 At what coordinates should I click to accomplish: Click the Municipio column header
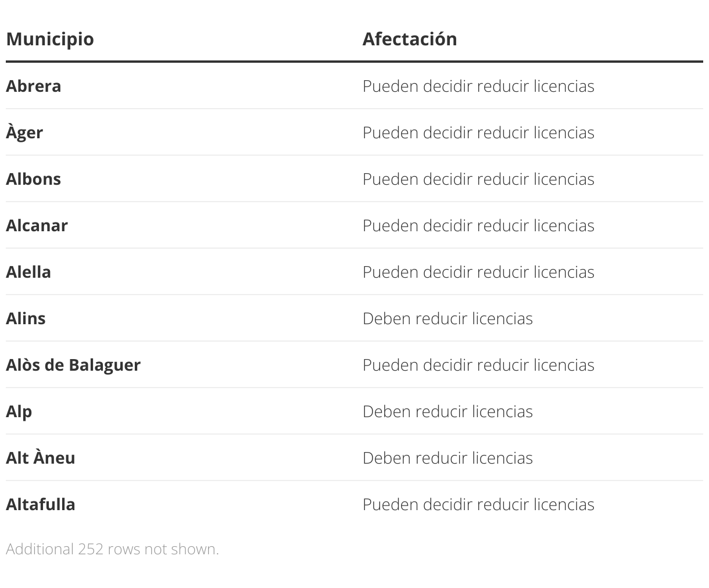(x=50, y=39)
